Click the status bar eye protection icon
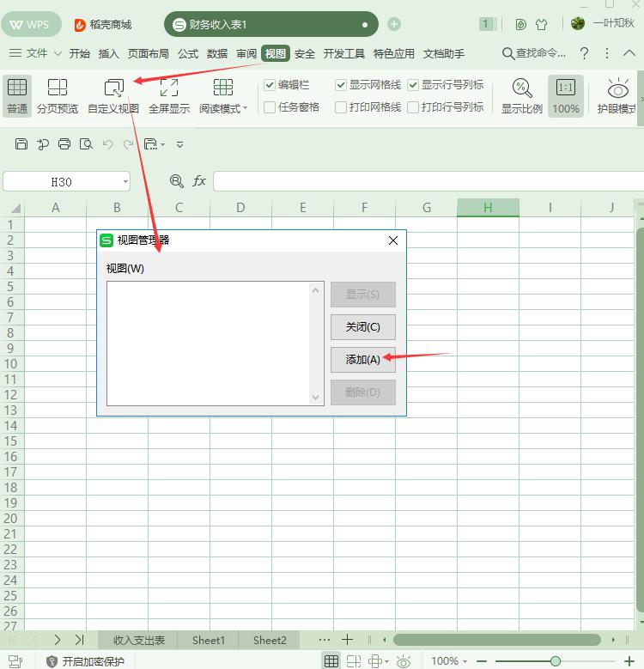The image size is (644, 669). 404,661
